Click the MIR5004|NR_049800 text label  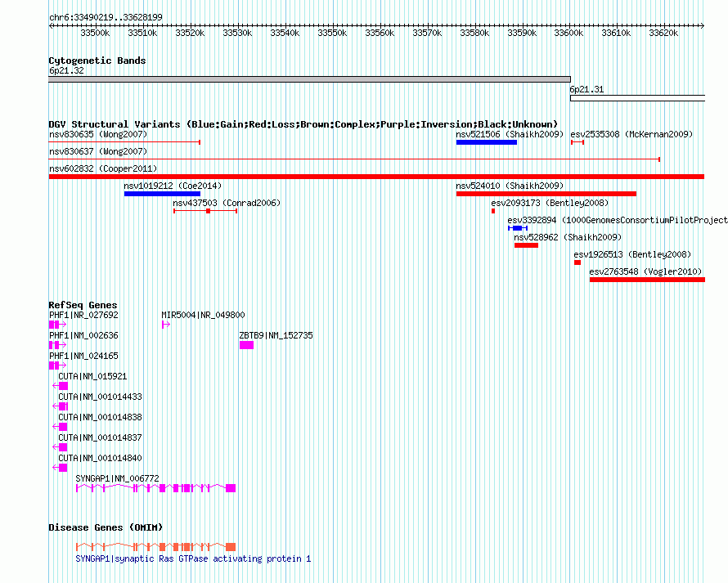[x=204, y=315]
